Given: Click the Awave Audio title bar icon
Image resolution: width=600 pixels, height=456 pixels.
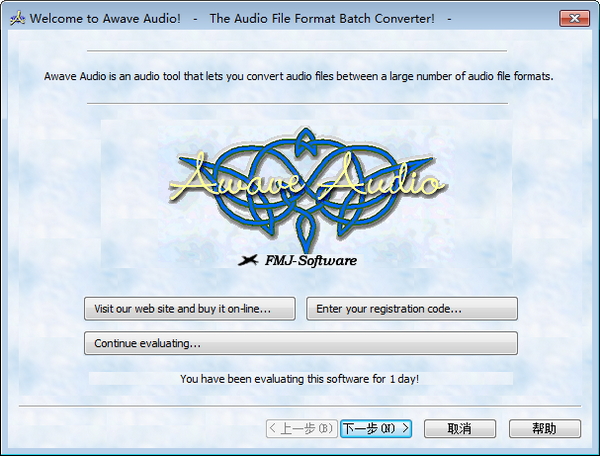Looking at the screenshot, I should click(x=15, y=18).
